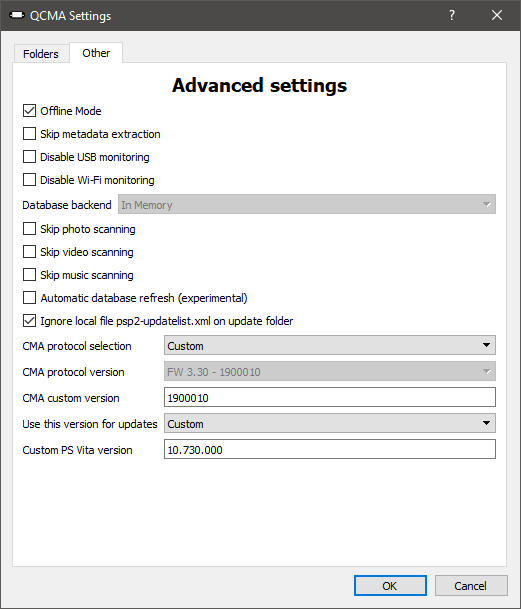This screenshot has width=521, height=609.
Task: Click the Use this version for updates label
Action: 90,424
